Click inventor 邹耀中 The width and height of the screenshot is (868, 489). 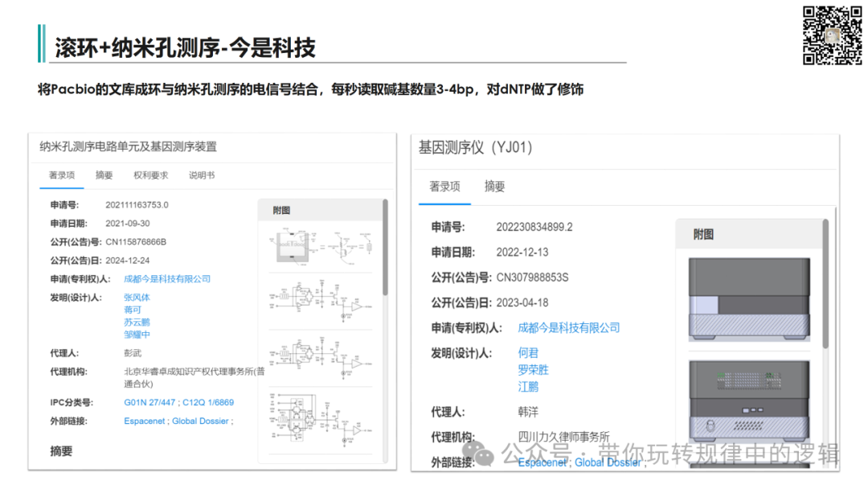pos(137,335)
